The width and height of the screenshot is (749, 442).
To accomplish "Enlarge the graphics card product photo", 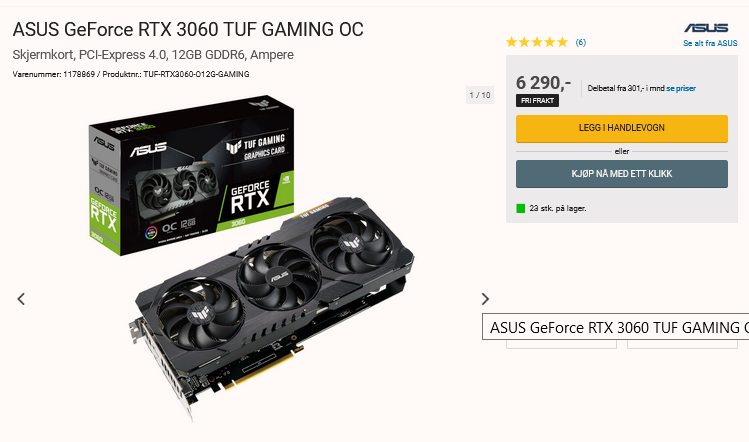I will click(272, 308).
